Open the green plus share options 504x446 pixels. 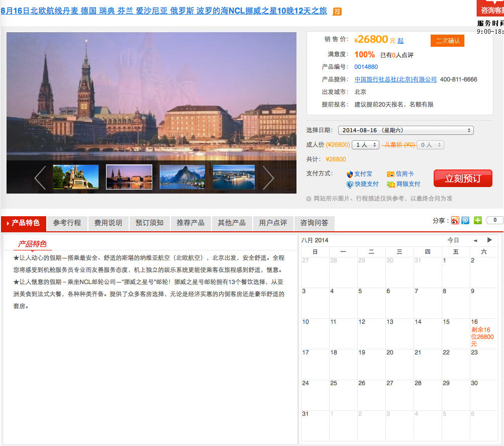point(478,220)
